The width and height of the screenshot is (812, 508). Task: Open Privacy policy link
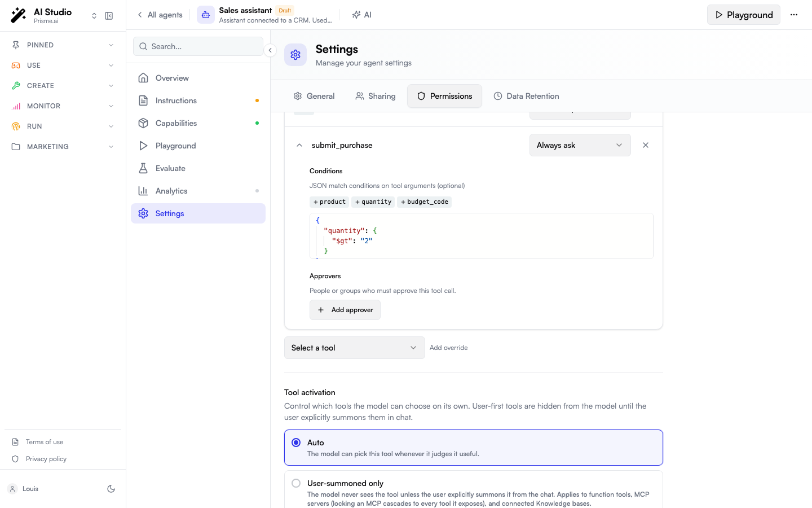pos(46,459)
